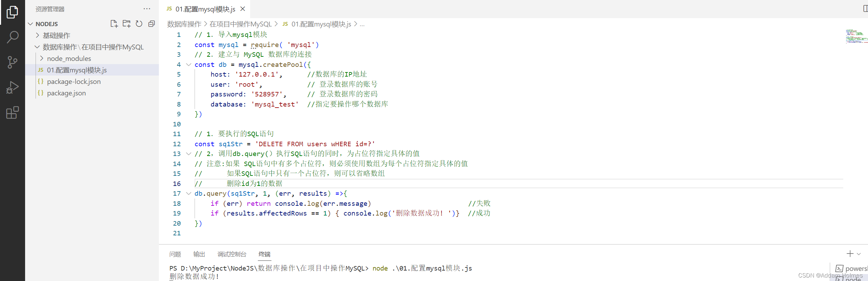Click the 'DELETE FROM users' SQL string
Image resolution: width=868 pixels, height=281 pixels.
[315, 144]
